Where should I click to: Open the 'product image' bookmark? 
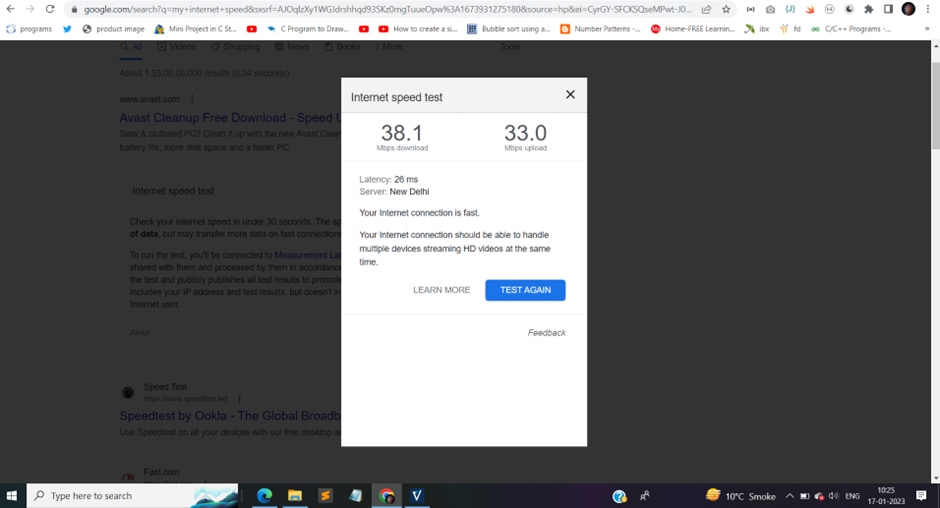[x=113, y=29]
